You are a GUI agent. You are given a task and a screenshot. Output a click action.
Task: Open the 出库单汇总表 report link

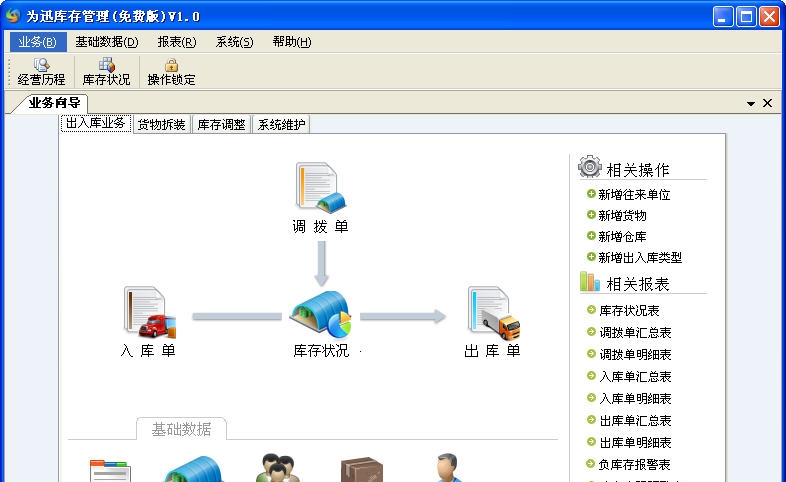[x=635, y=421]
